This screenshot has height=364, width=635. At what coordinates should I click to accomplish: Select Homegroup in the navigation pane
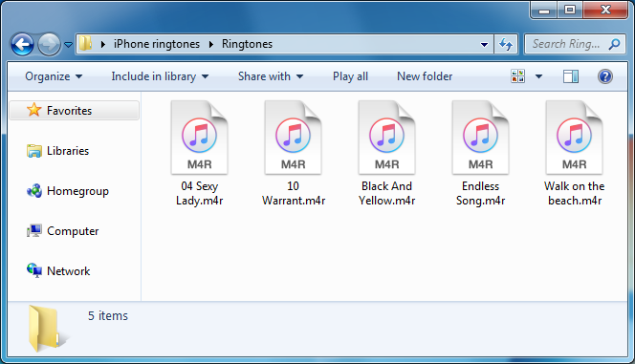click(77, 191)
